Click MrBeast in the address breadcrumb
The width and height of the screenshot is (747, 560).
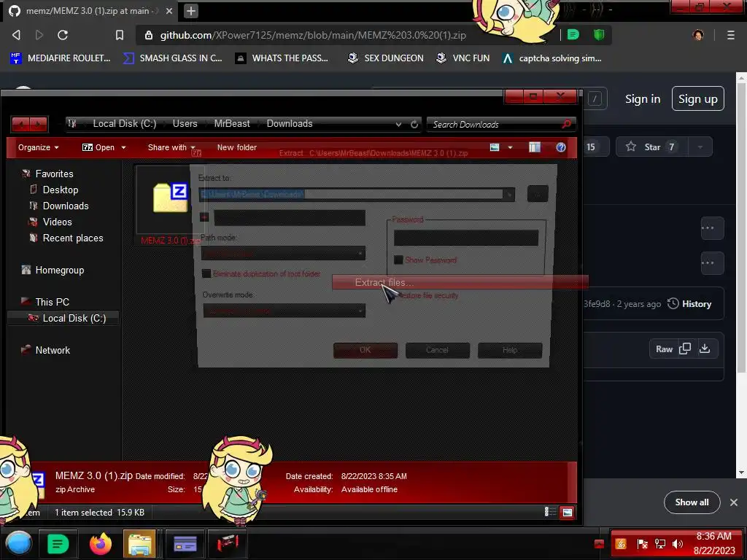point(232,124)
